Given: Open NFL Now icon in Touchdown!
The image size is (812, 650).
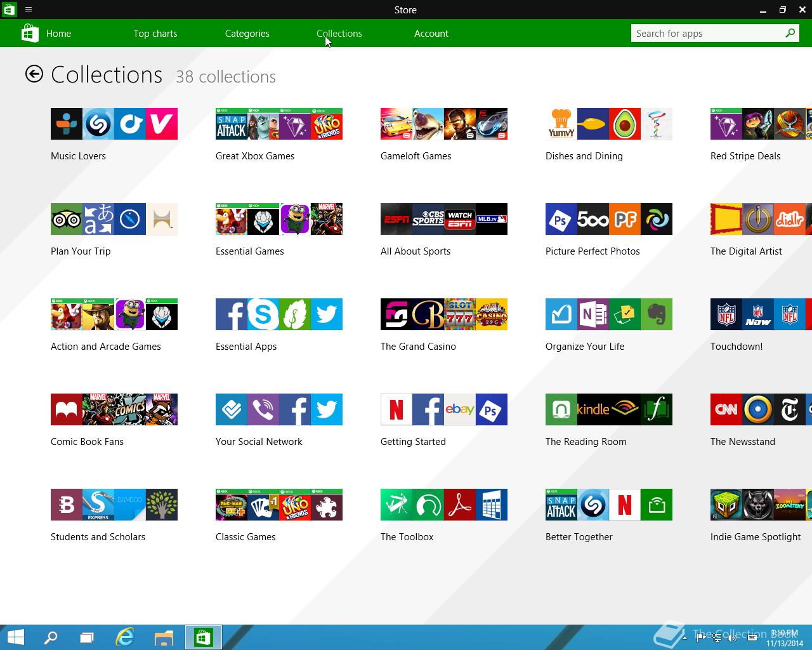Looking at the screenshot, I should coord(758,314).
